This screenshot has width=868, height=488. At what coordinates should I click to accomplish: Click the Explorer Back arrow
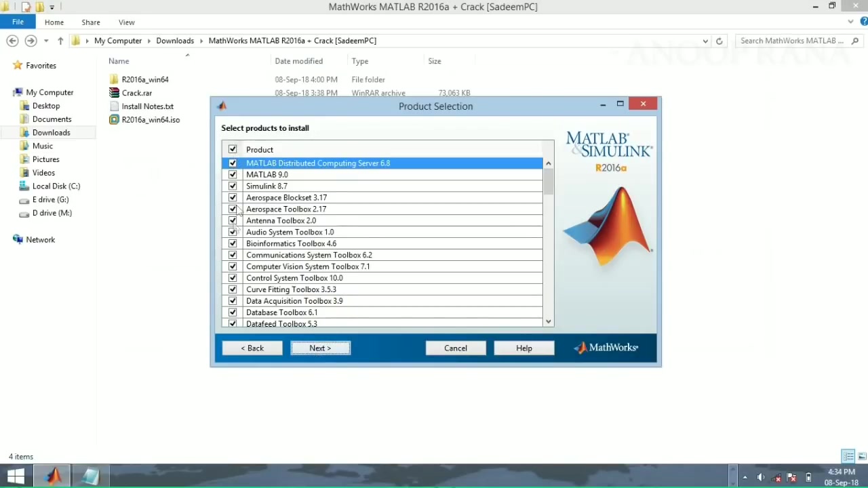12,41
